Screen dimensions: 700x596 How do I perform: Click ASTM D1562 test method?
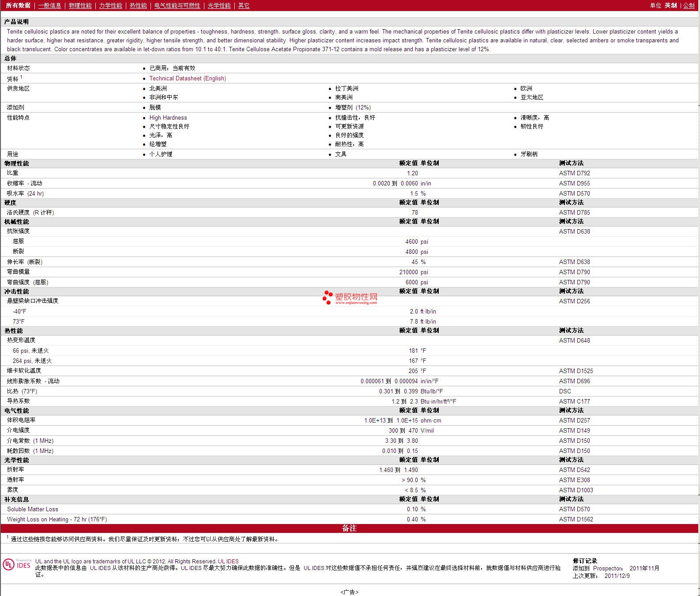click(576, 519)
